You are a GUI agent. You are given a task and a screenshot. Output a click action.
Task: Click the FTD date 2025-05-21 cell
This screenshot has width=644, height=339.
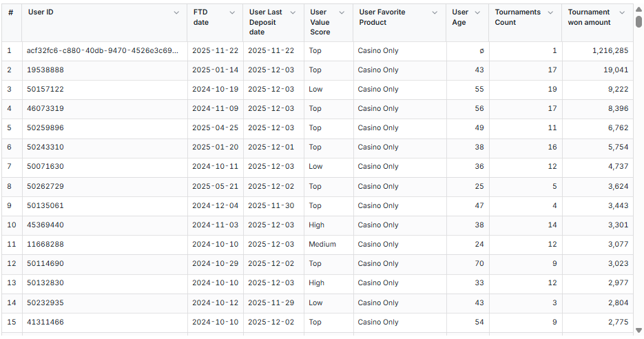tap(215, 187)
